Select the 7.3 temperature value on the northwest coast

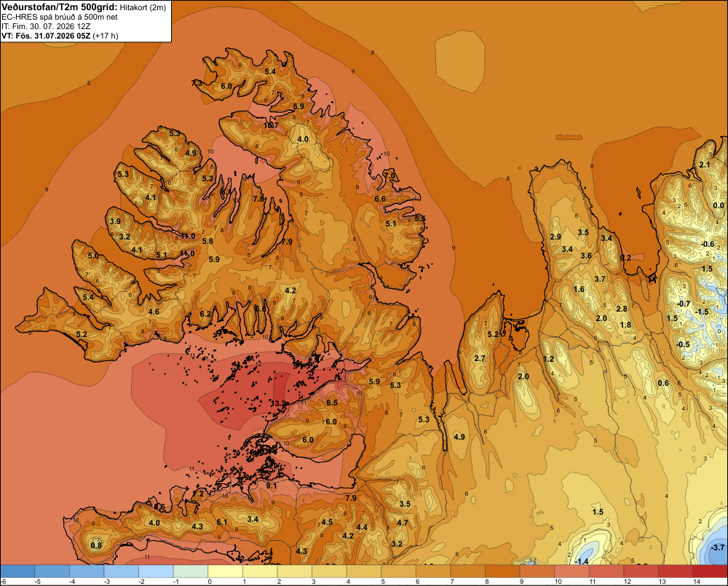tap(197, 83)
